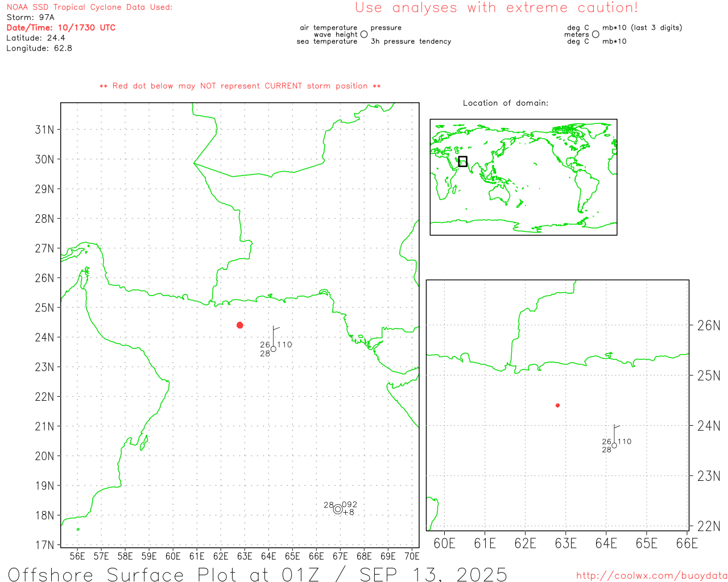Click the world locator map thumbnail
Viewport: 728px width, 582px height.
[x=523, y=177]
